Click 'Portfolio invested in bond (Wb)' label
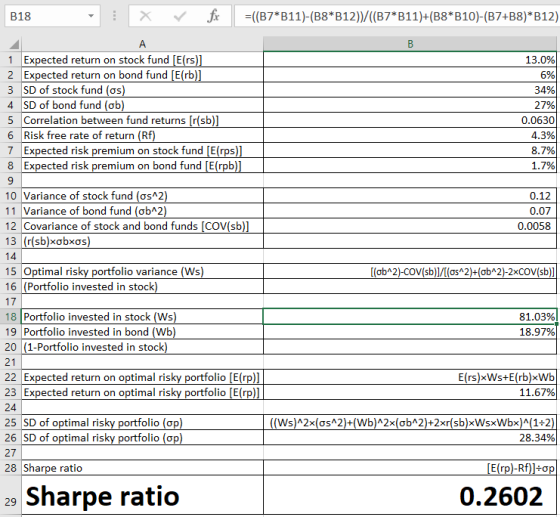The width and height of the screenshot is (560, 517). pos(142,332)
